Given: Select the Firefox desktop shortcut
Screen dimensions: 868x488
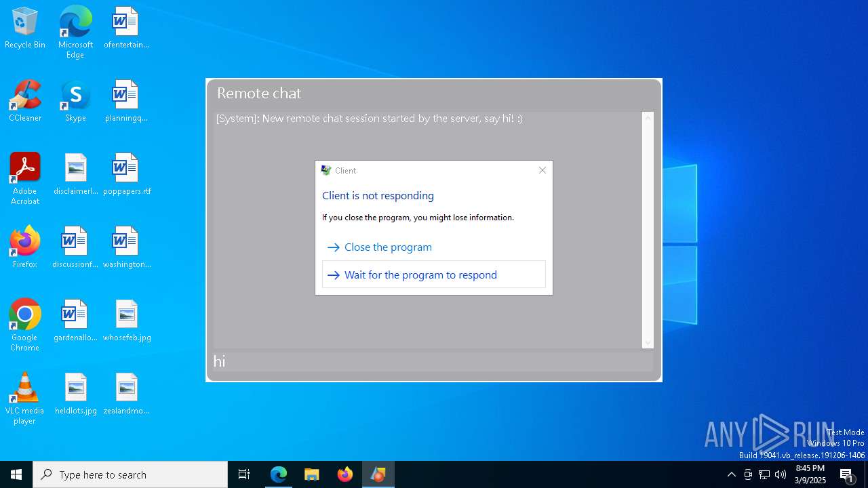Looking at the screenshot, I should (25, 248).
